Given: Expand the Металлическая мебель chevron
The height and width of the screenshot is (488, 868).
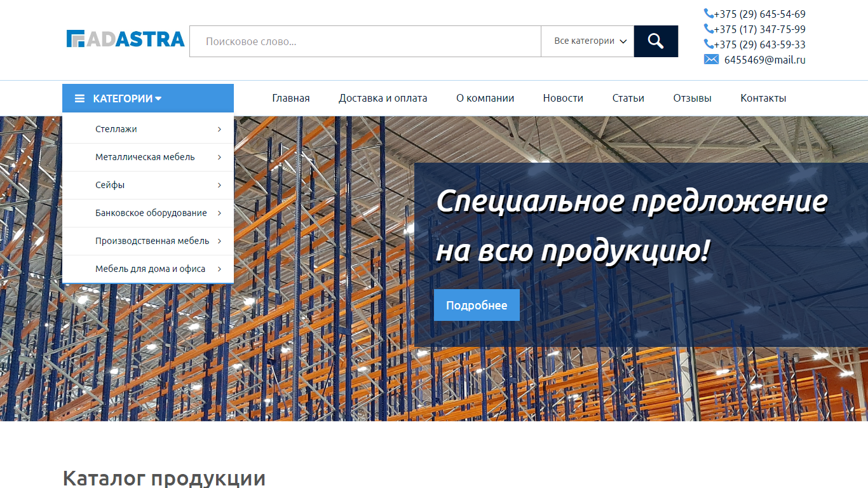Looking at the screenshot, I should coord(219,157).
